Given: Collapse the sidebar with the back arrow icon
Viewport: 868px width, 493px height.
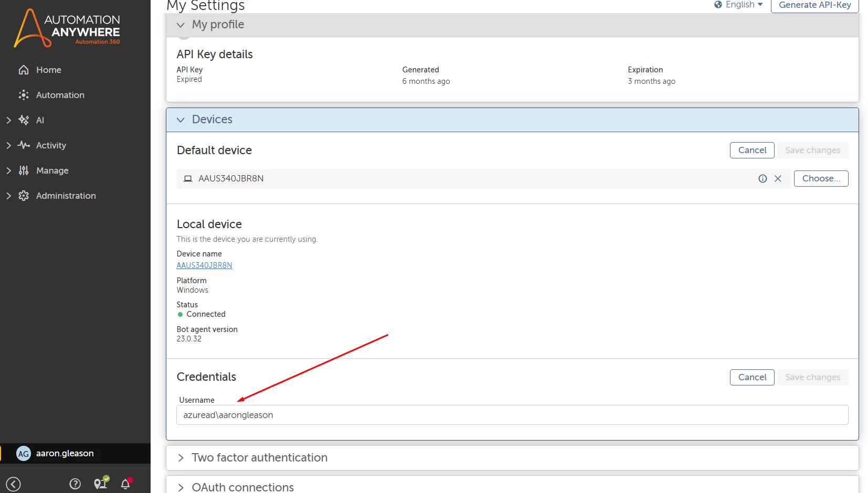Looking at the screenshot, I should 13,484.
